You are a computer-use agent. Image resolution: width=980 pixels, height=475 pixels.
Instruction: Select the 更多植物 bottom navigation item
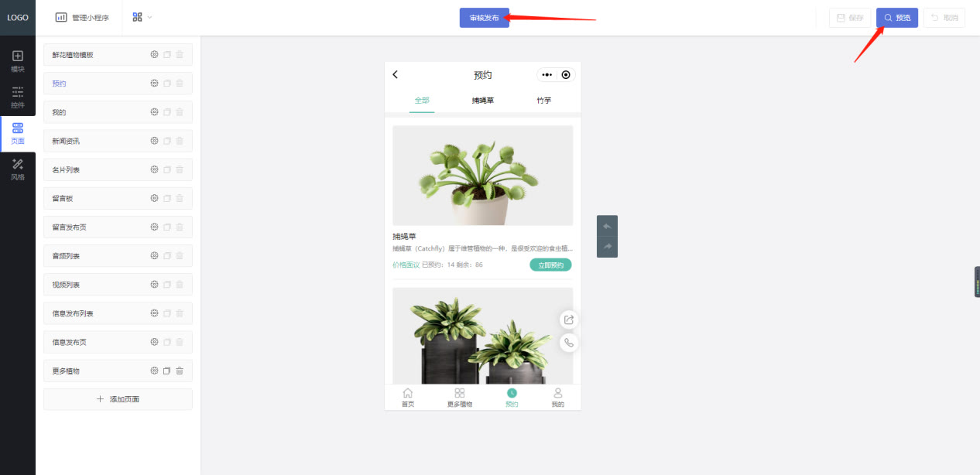pos(460,398)
